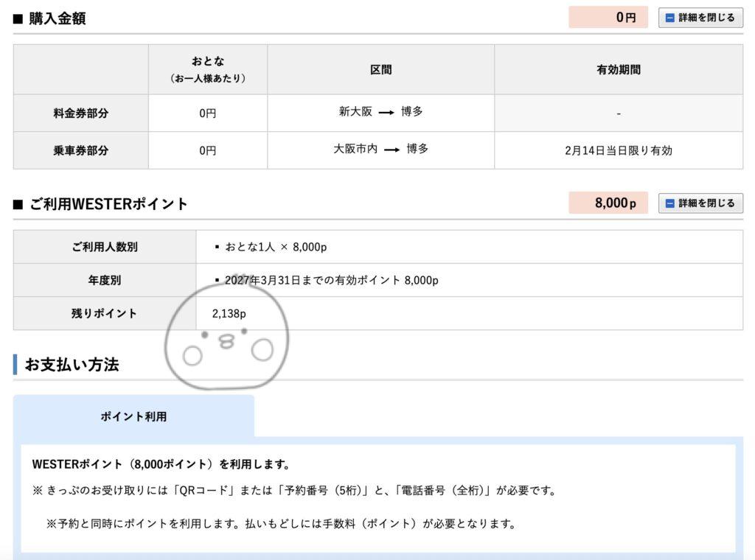
Task: Click the 残りポイント 2,138p value
Action: 229,313
